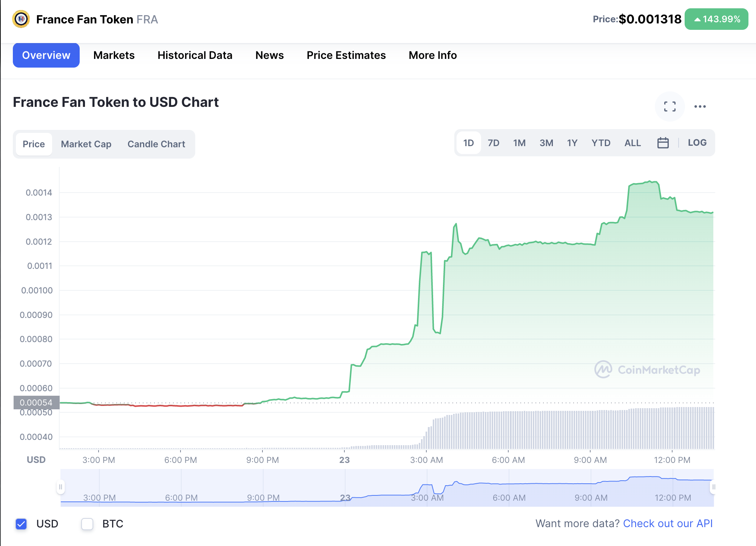The width and height of the screenshot is (756, 546).
Task: Follow the Check out our API link
Action: tap(667, 523)
